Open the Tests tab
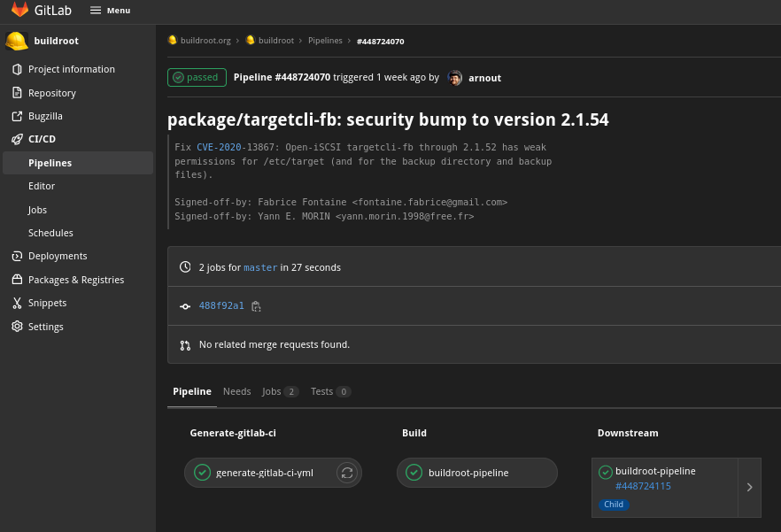 [x=331, y=391]
